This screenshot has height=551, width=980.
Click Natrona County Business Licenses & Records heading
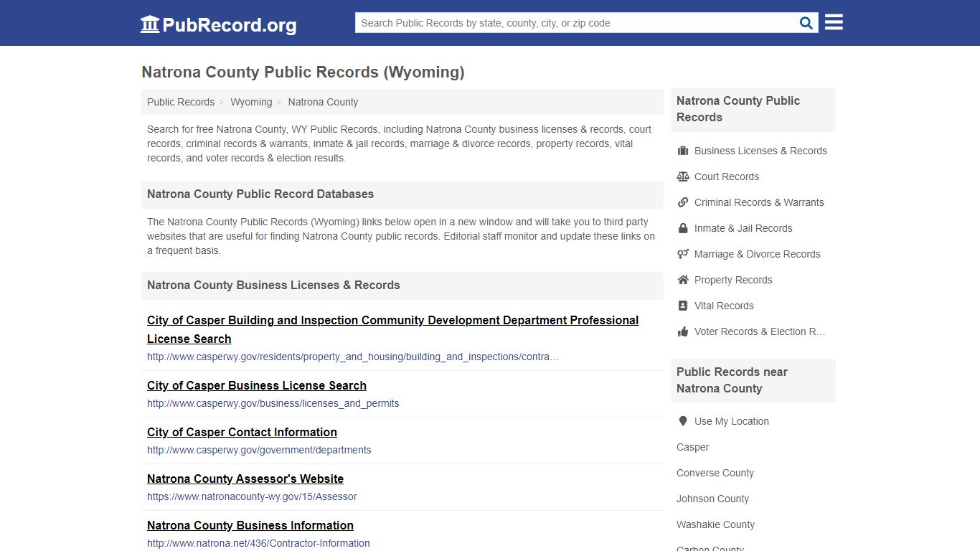point(273,285)
